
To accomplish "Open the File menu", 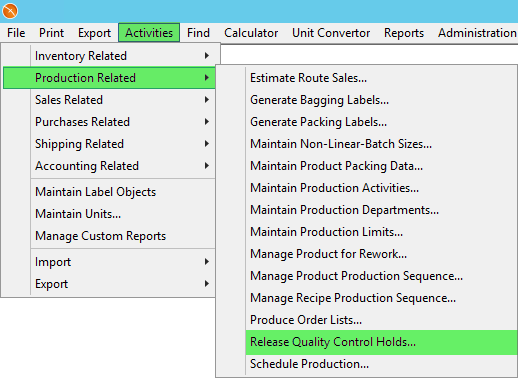I will coord(16,33).
